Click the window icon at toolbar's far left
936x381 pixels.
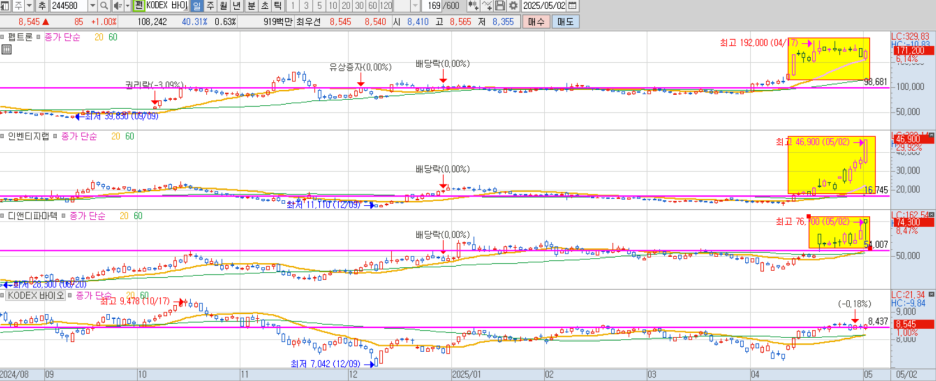[x=5, y=6]
